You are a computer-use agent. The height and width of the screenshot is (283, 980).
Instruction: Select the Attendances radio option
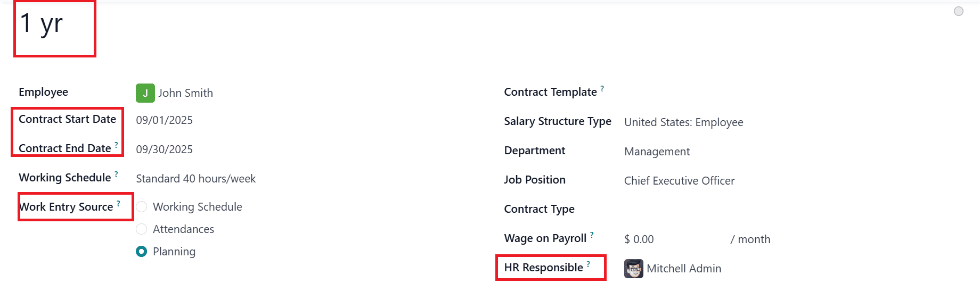(141, 229)
